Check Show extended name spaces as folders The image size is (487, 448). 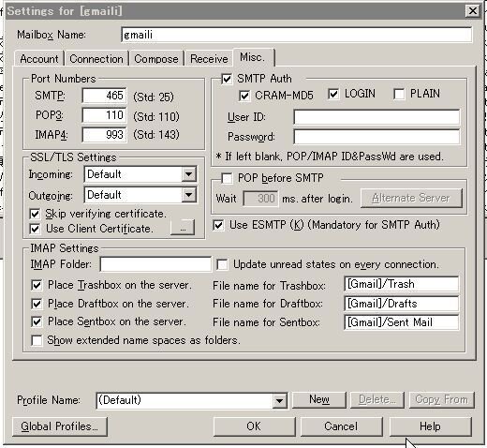click(x=37, y=340)
